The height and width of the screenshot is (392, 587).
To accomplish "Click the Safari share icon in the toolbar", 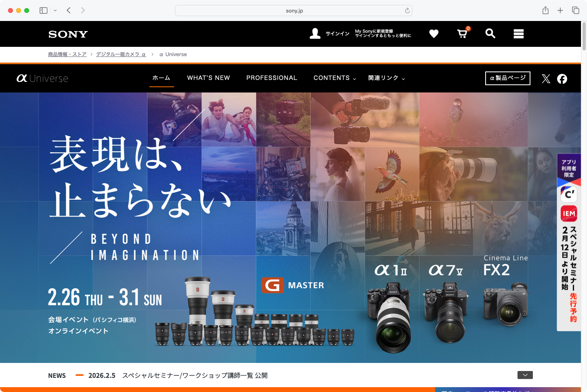I will [545, 10].
